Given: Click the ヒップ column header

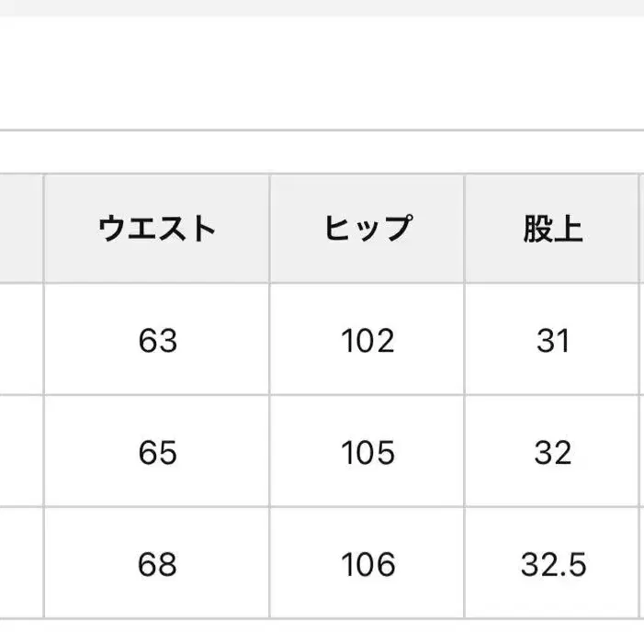Looking at the screenshot, I should (367, 228).
